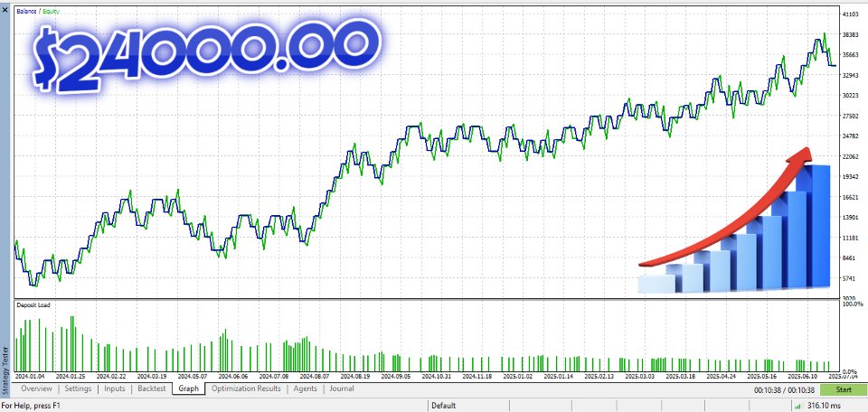This screenshot has width=868, height=412.
Task: Click the 30223 axis value
Action: [x=850, y=95]
